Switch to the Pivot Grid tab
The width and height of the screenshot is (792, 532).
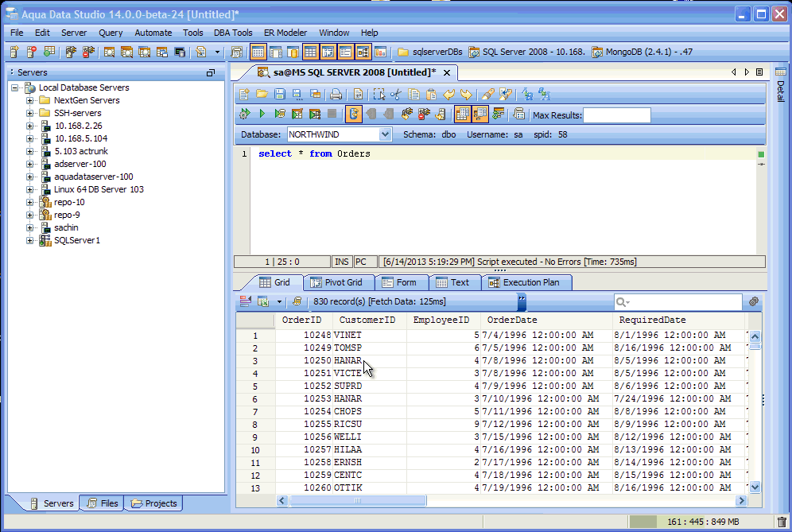(x=337, y=282)
